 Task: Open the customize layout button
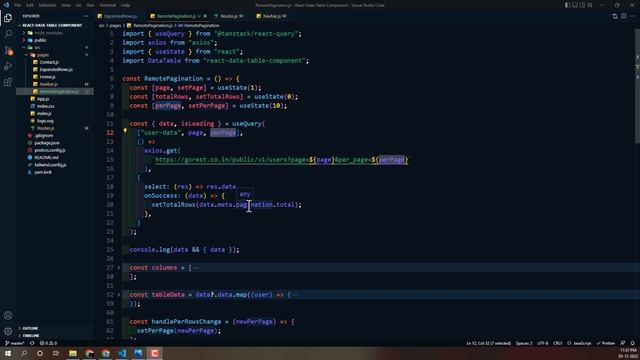[590, 5]
